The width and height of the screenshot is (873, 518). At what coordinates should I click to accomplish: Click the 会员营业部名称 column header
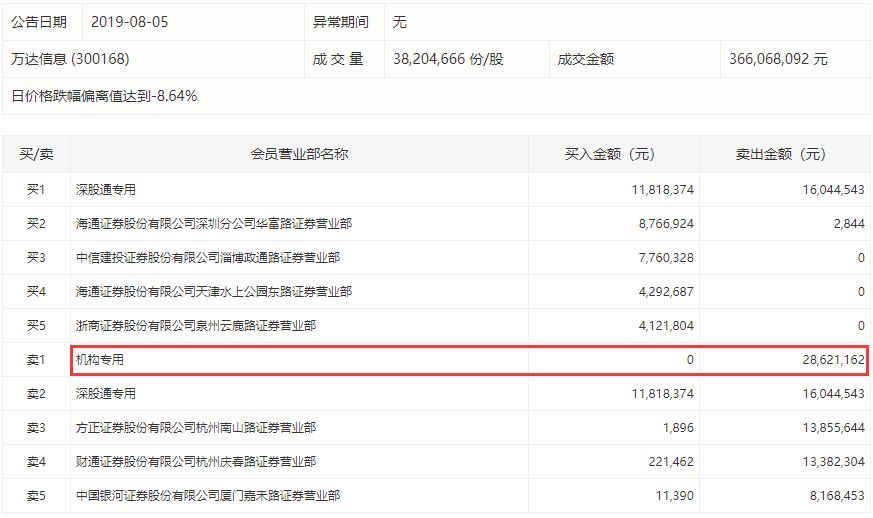click(300, 154)
